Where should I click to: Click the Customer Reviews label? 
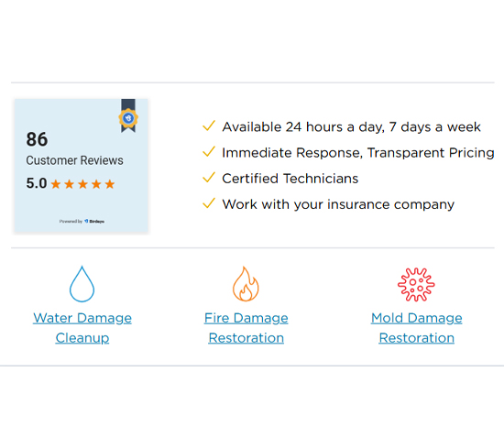tap(74, 160)
